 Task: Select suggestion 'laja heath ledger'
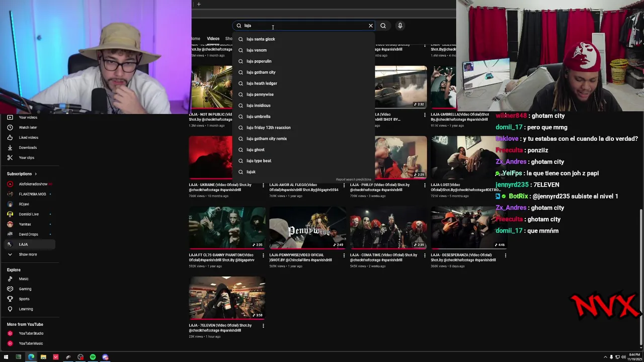304,83
